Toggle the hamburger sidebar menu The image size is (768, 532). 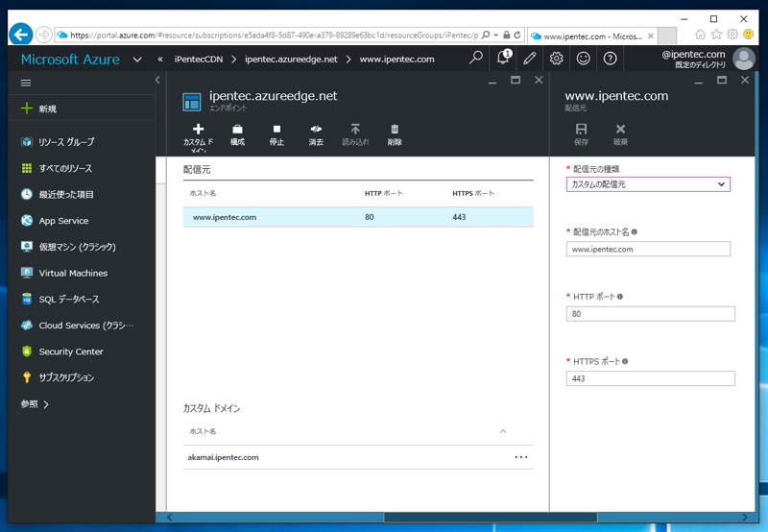[x=26, y=83]
